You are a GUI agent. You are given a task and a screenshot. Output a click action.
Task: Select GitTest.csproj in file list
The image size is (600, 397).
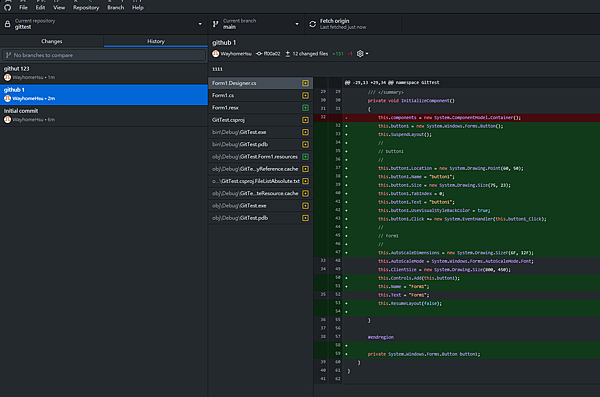click(261, 120)
